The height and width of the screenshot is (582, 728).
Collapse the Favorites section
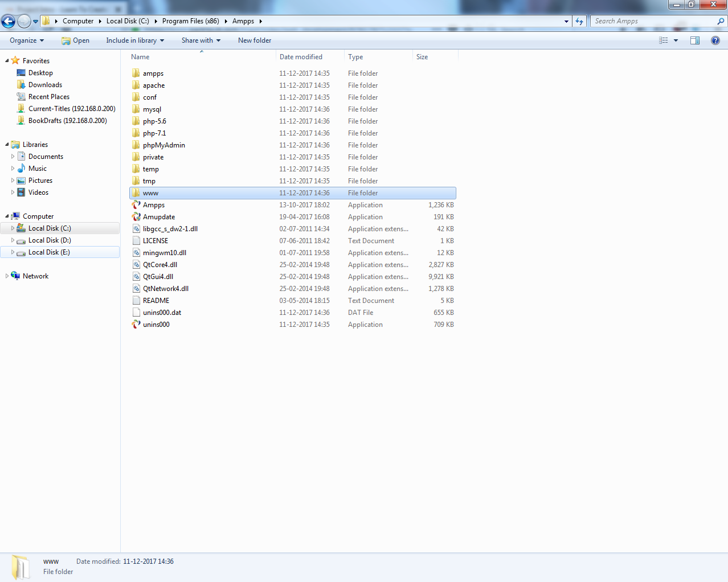pyautogui.click(x=7, y=61)
